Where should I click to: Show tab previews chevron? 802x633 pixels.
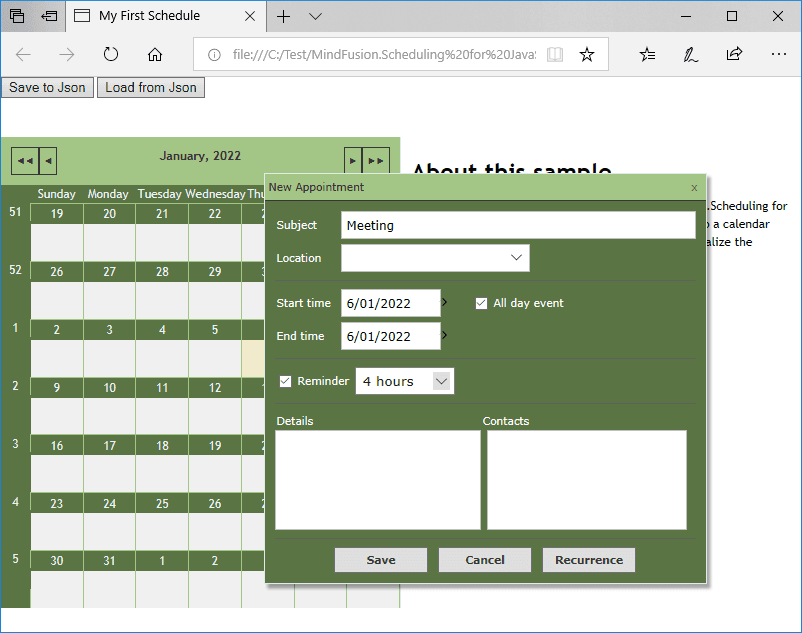point(316,16)
